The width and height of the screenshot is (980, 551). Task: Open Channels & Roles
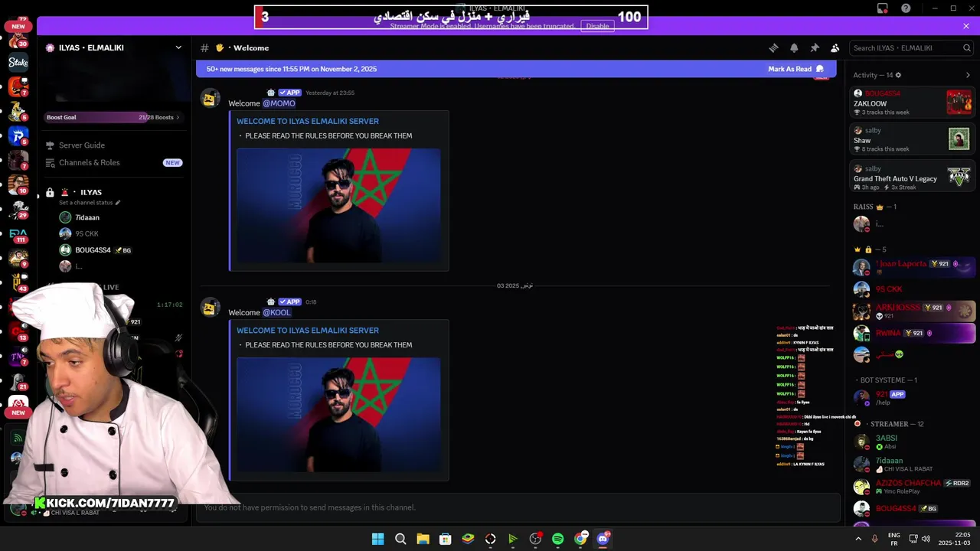click(x=90, y=162)
